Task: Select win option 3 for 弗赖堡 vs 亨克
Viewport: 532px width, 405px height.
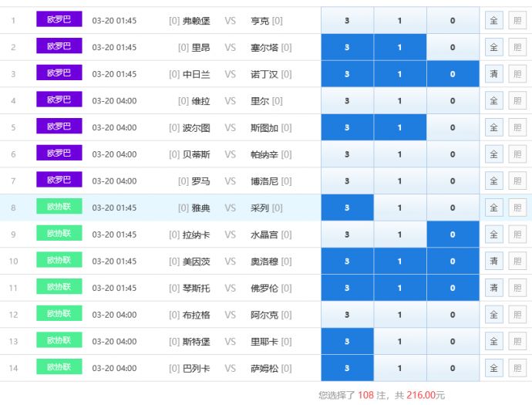Action: [347, 21]
